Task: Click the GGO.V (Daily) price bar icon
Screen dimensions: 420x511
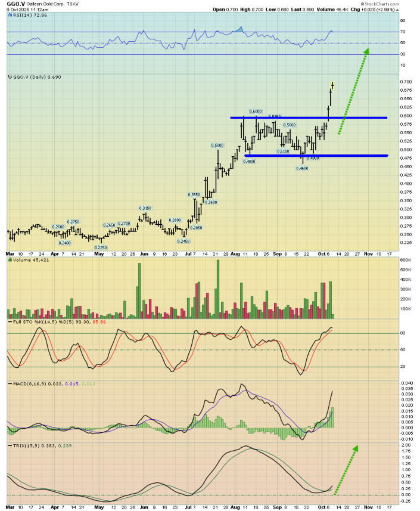Action: pyautogui.click(x=10, y=78)
